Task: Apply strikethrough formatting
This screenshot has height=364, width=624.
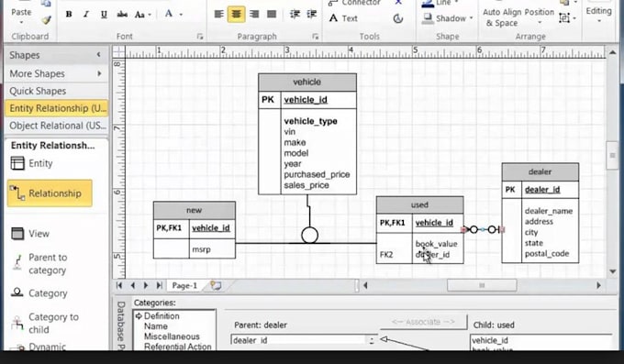Action: [x=122, y=15]
